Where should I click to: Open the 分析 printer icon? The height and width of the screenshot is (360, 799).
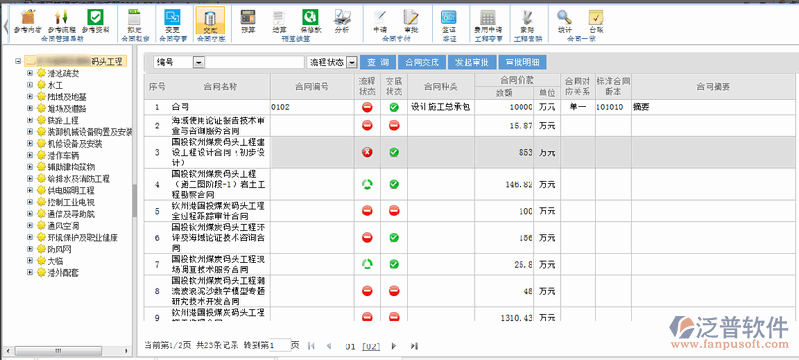[342, 18]
